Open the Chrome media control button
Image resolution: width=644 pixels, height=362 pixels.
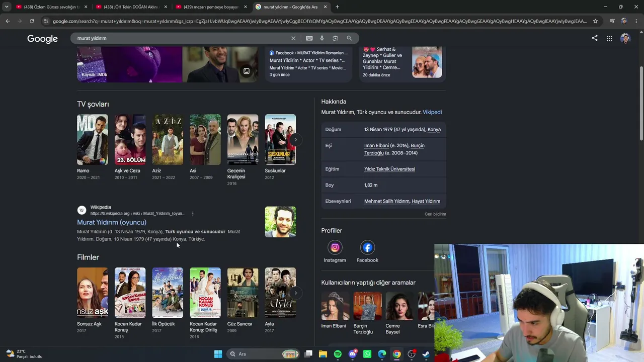pyautogui.click(x=612, y=21)
